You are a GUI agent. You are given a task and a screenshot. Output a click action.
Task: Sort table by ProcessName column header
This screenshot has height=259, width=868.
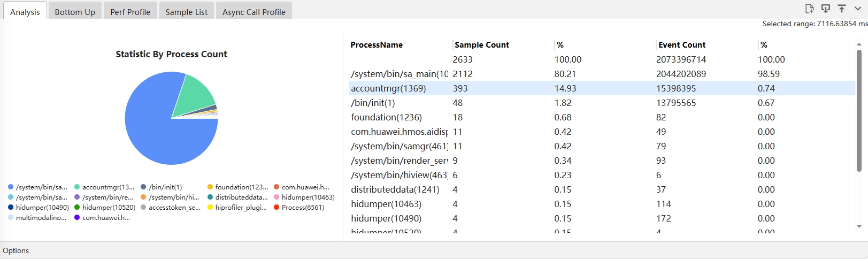click(x=377, y=45)
